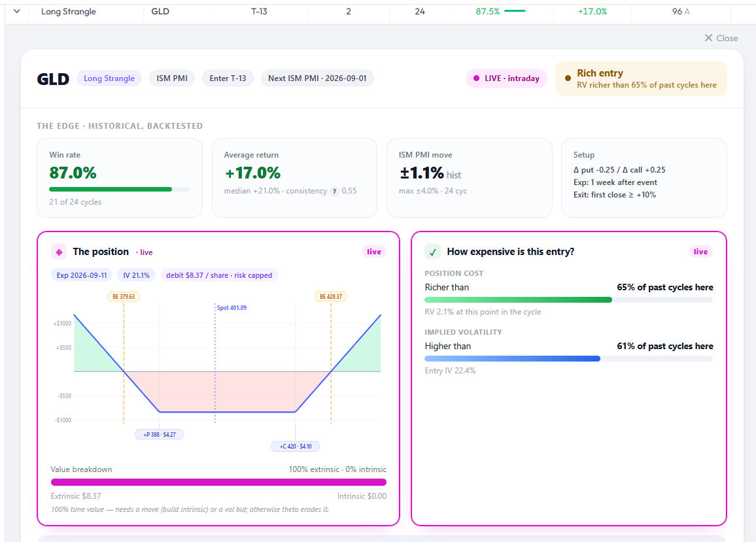The image size is (756, 542).
Task: Select the ISM PMI event tag
Action: pyautogui.click(x=172, y=78)
